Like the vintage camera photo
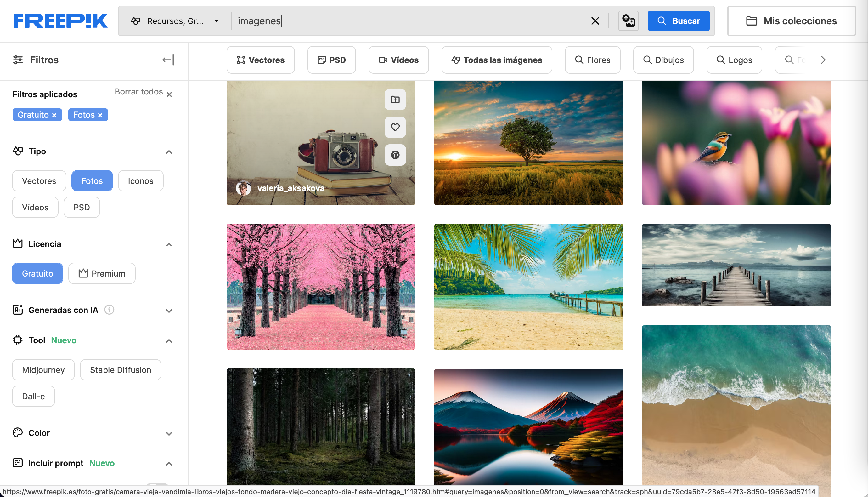868x497 pixels. 395,127
